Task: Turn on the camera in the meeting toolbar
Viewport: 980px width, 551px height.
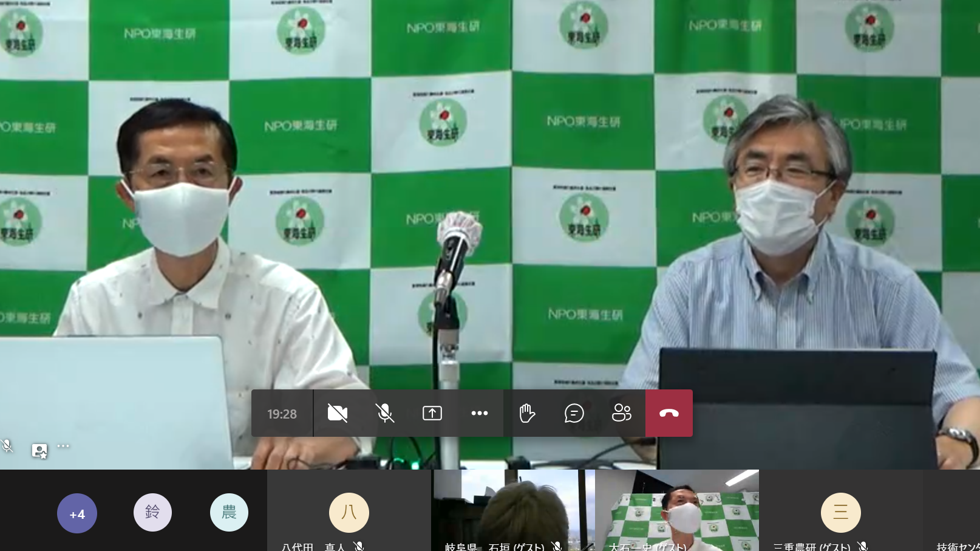Action: 337,413
